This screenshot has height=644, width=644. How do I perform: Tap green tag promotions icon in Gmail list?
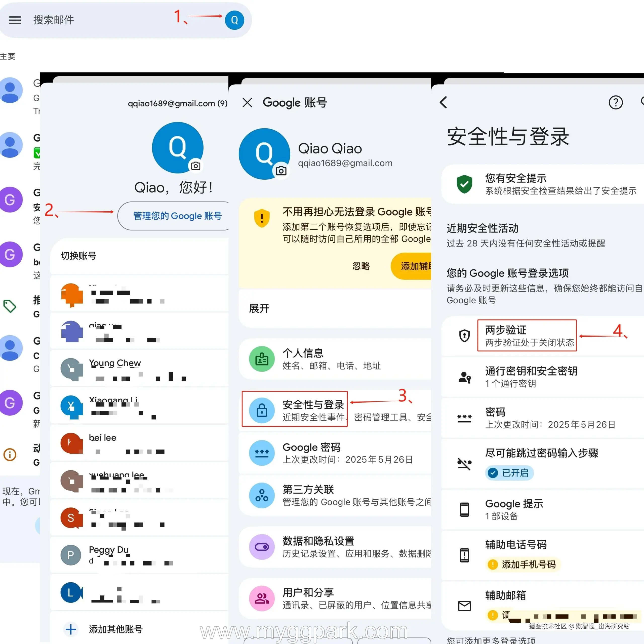pos(10,306)
